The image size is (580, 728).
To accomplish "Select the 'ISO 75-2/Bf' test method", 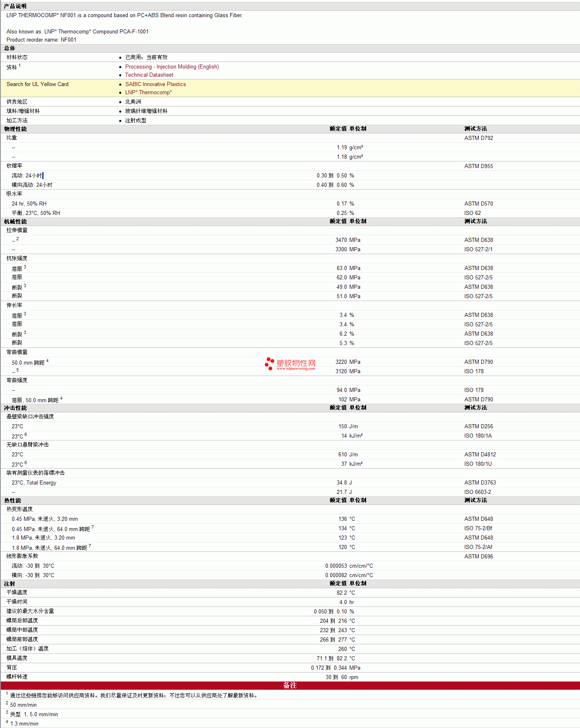I will click(x=478, y=529).
